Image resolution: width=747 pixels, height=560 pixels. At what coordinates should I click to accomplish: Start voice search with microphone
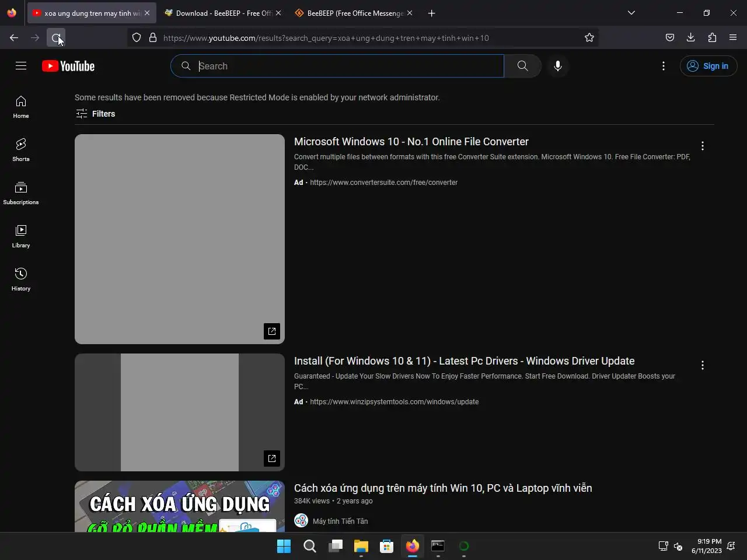point(558,66)
